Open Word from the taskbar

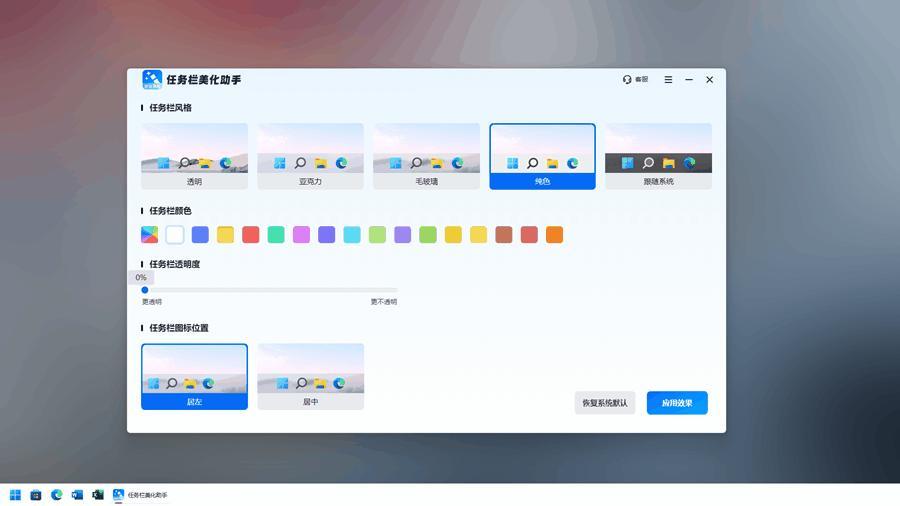point(77,495)
